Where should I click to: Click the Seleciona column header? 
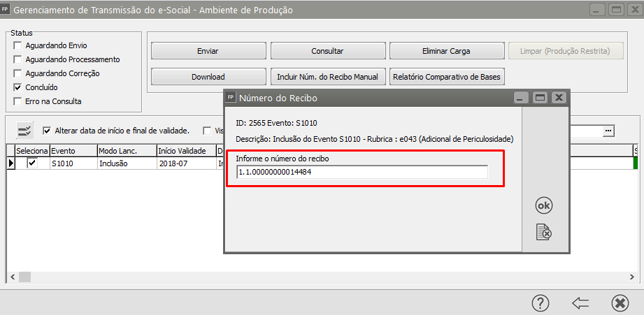(x=32, y=151)
